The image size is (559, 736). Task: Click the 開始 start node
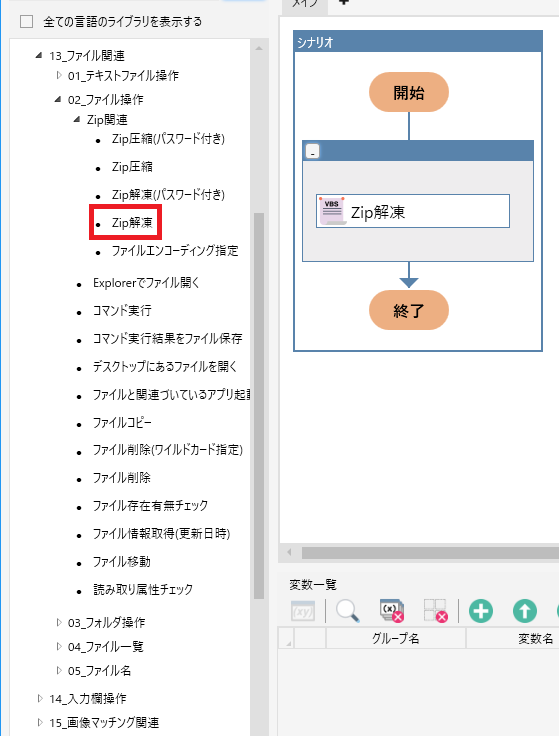coord(409,92)
